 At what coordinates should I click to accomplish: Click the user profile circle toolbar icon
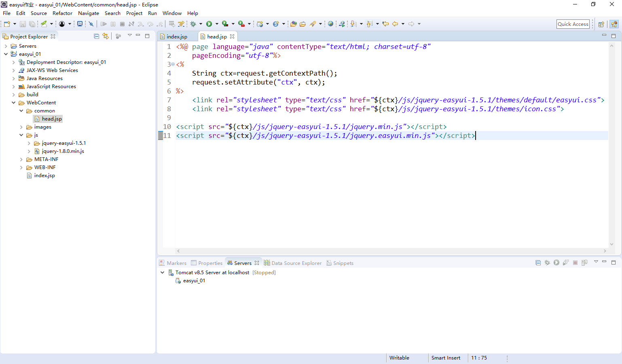tap(62, 24)
